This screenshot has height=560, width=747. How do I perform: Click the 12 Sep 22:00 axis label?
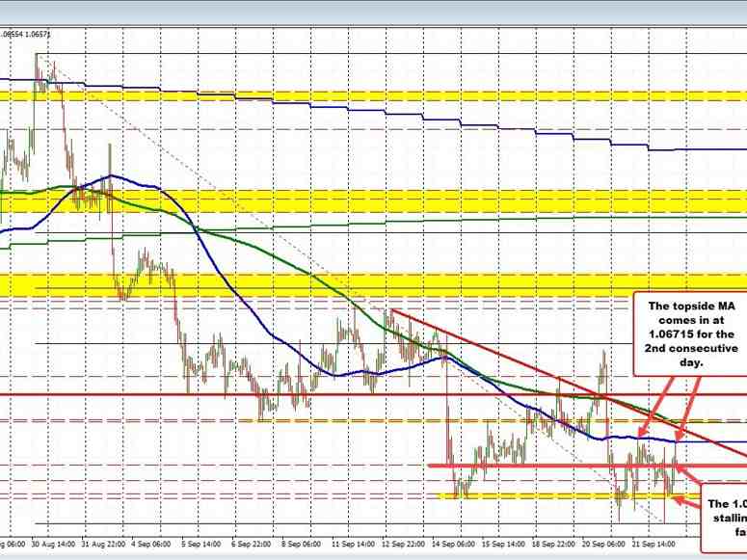pos(403,544)
